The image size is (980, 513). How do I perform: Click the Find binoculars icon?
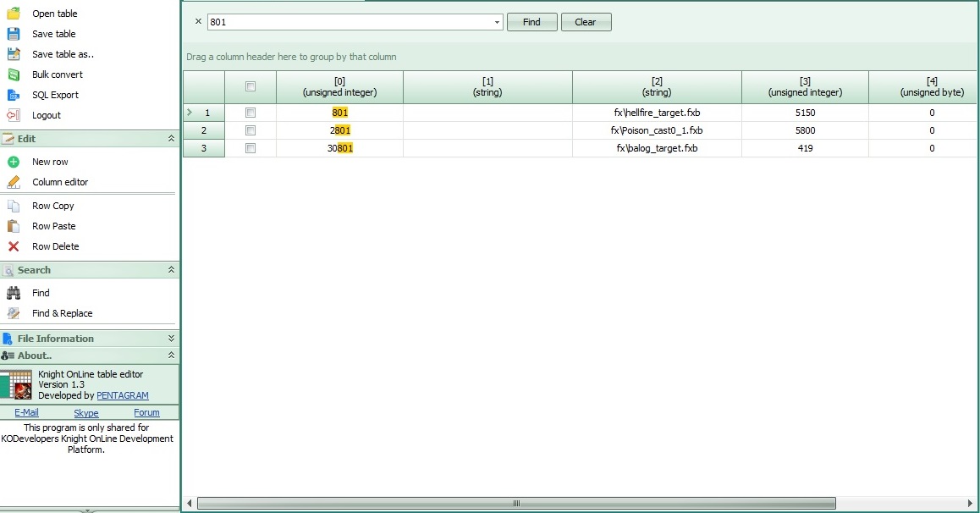tap(14, 292)
